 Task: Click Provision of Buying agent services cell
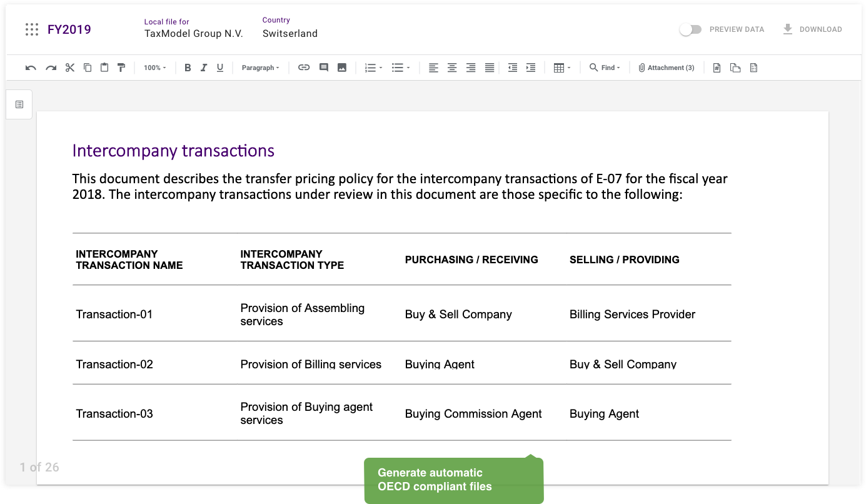coord(306,413)
